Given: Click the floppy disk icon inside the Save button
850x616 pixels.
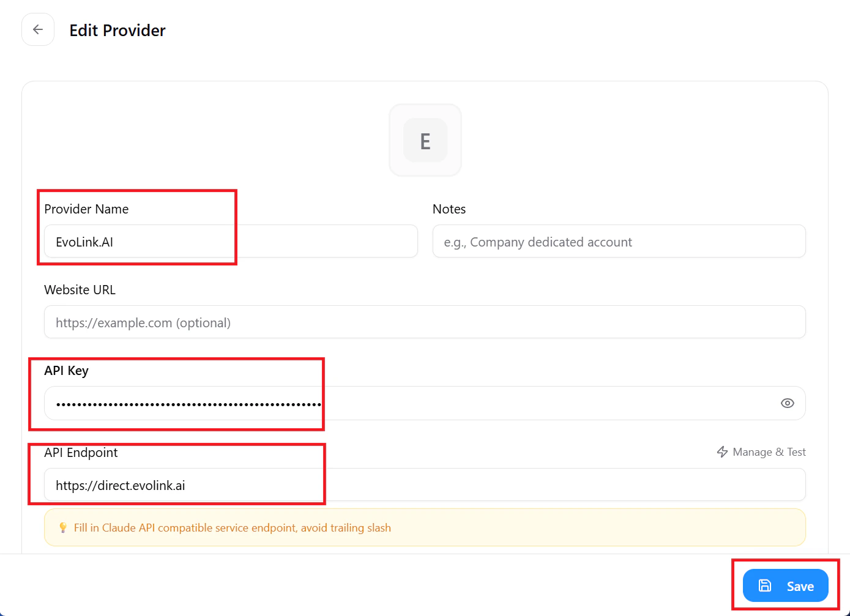Looking at the screenshot, I should pyautogui.click(x=764, y=585).
